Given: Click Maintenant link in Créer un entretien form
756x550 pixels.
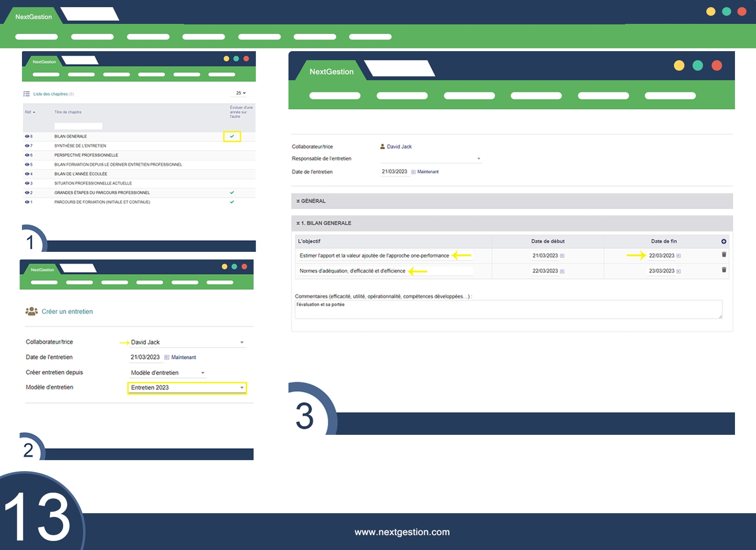Looking at the screenshot, I should 183,357.
